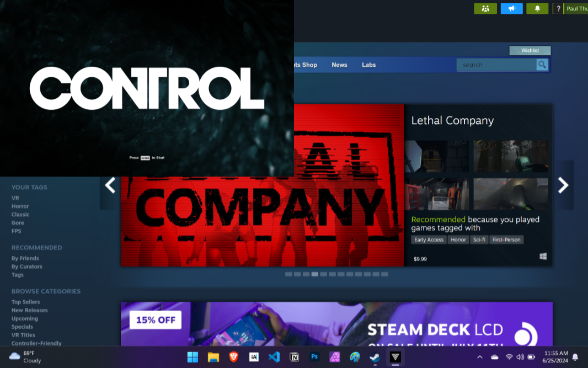The height and width of the screenshot is (368, 588).
Task: Select the Horror tag in sidebar
Action: point(20,206)
